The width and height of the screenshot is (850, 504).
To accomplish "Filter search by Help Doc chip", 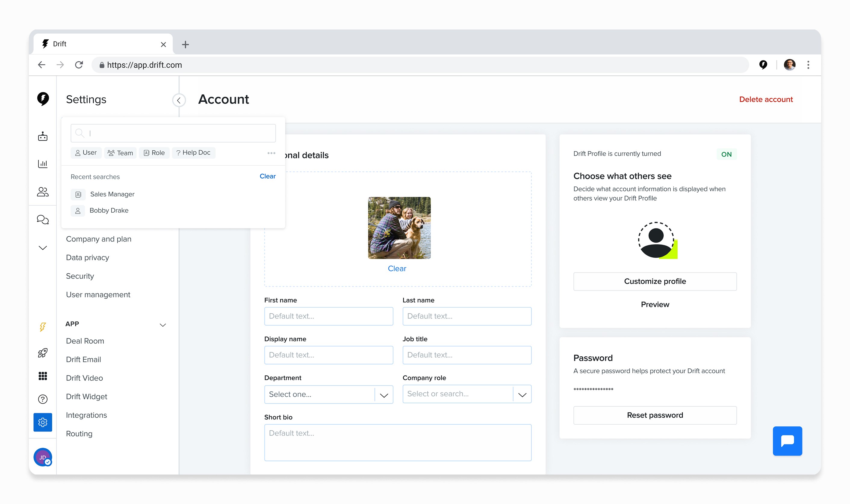I will tap(193, 153).
